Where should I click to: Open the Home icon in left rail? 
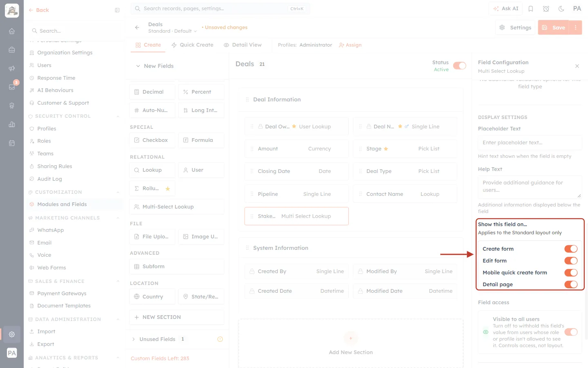tap(12, 31)
